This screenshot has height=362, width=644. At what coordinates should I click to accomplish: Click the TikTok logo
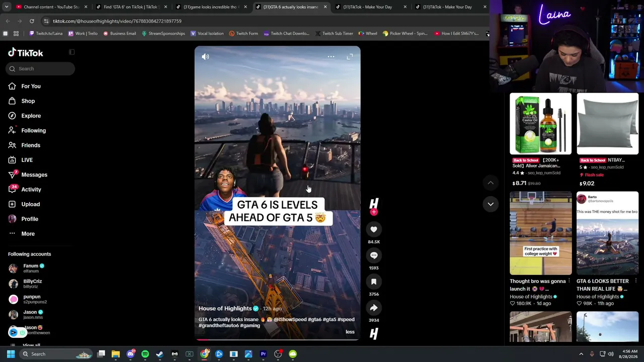click(26, 53)
